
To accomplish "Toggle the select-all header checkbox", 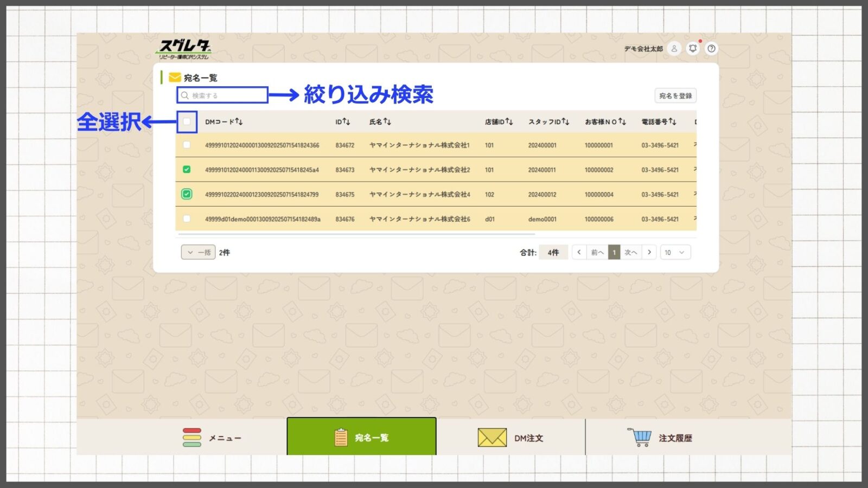I will coord(187,122).
